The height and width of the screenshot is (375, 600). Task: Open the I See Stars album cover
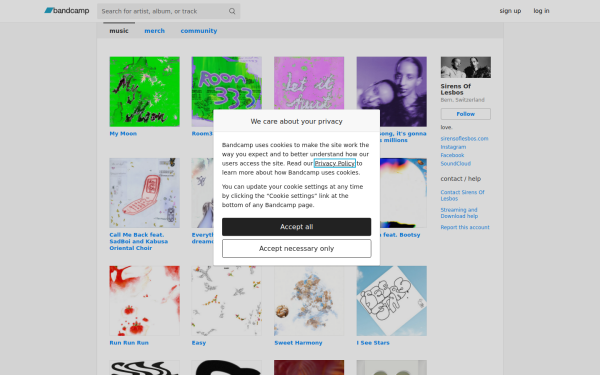(x=391, y=301)
